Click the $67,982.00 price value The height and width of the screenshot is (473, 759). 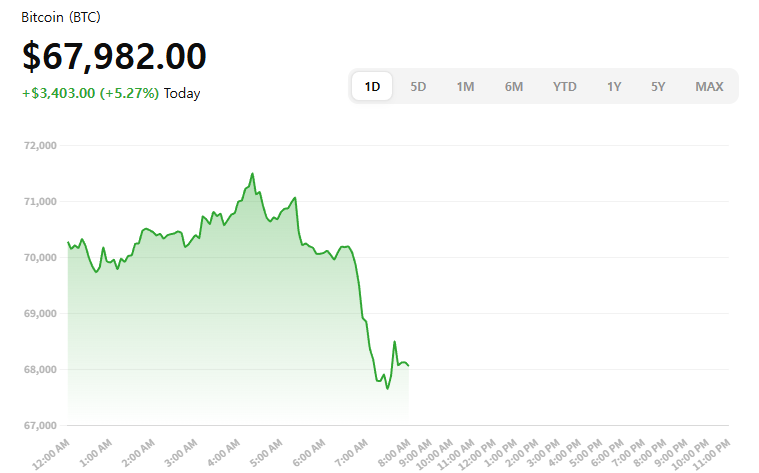tap(114, 57)
